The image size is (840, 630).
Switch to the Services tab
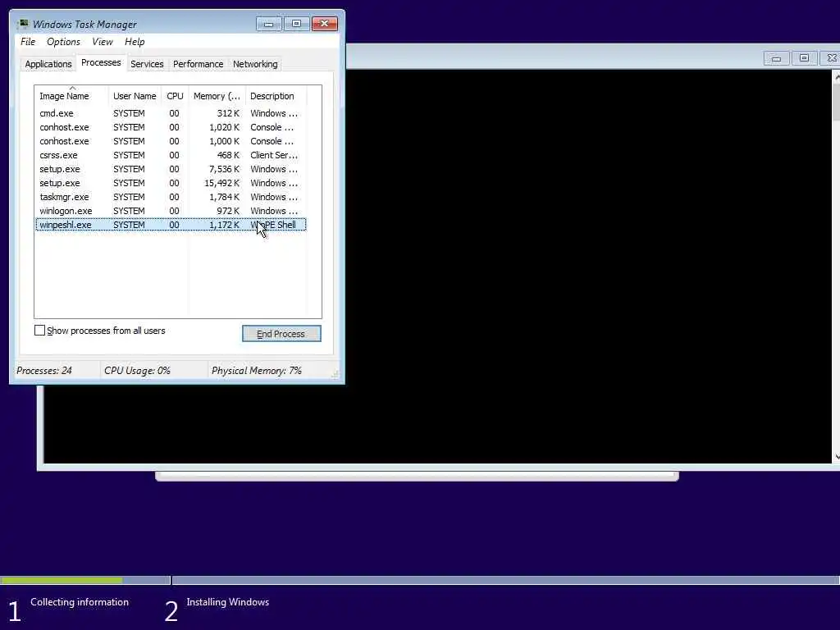tap(147, 64)
